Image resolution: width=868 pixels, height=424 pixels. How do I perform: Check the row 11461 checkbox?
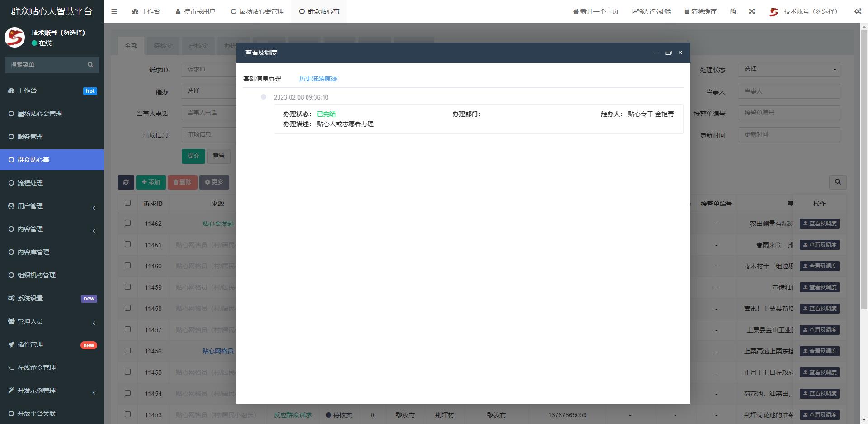point(127,244)
